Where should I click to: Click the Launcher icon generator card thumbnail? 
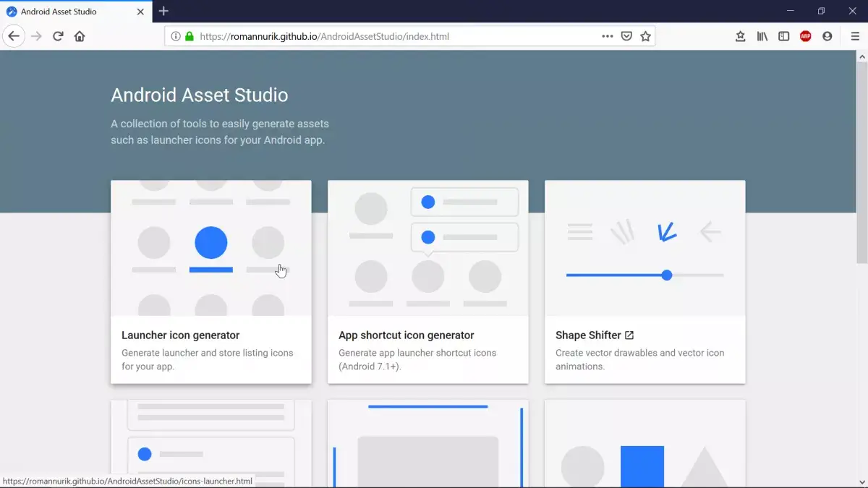(210, 248)
